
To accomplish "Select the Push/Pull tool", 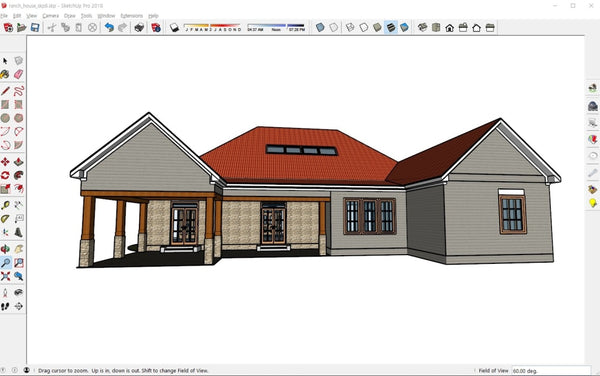I will [18, 162].
